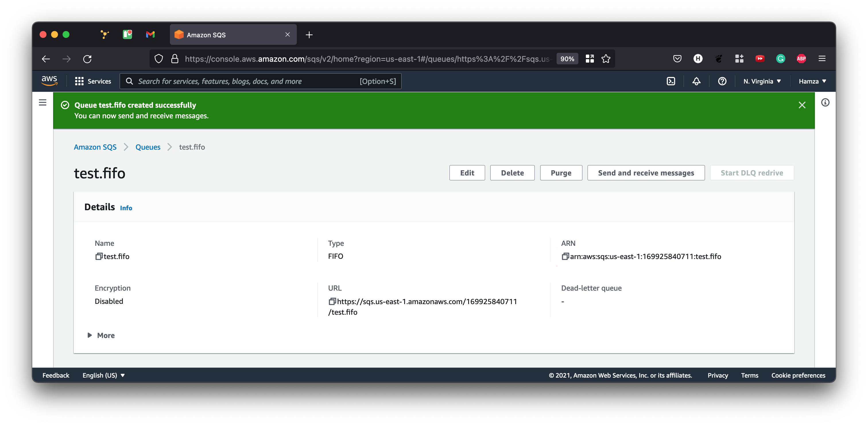Click the browser forward arrow
The width and height of the screenshot is (868, 425).
[67, 59]
